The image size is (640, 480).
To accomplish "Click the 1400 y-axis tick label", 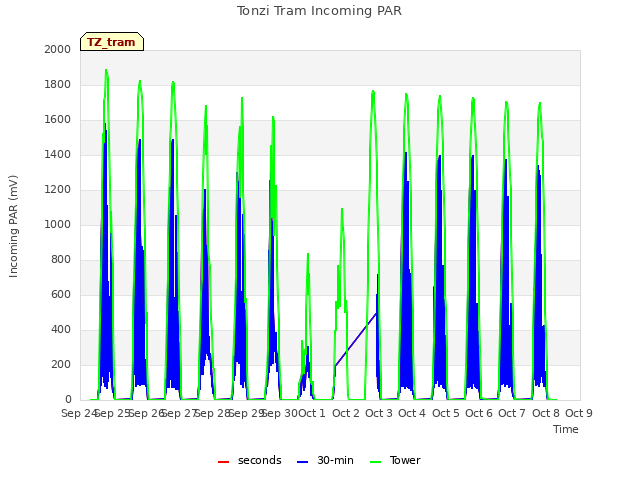I will (58, 155).
